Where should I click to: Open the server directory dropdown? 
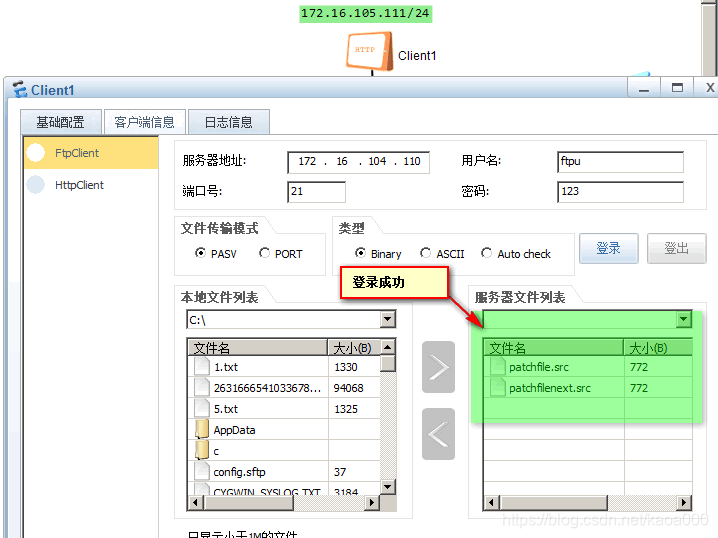coord(683,319)
